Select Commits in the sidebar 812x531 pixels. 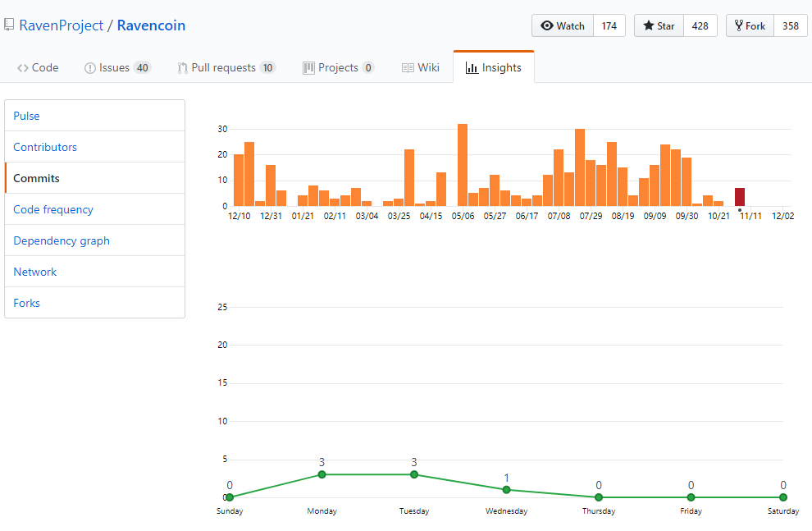[95, 178]
